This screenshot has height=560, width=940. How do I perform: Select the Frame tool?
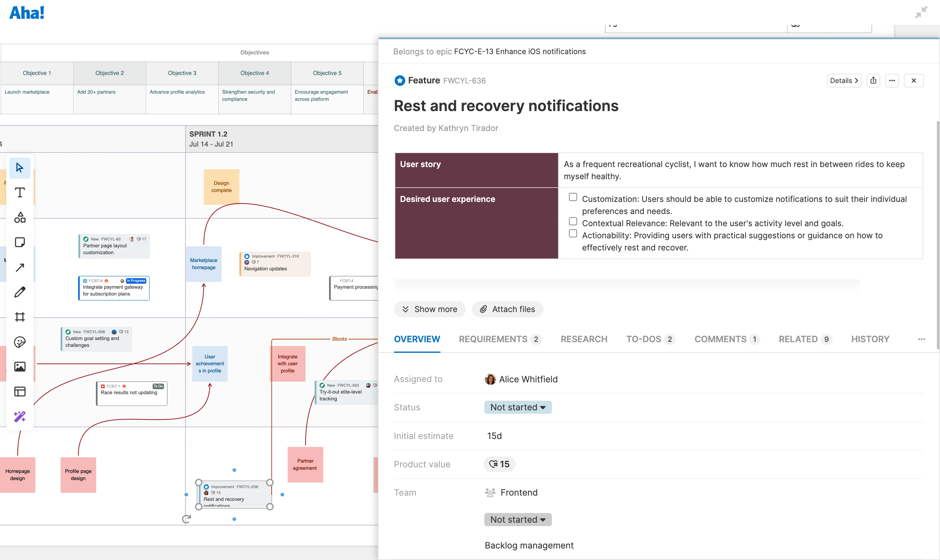pyautogui.click(x=20, y=317)
